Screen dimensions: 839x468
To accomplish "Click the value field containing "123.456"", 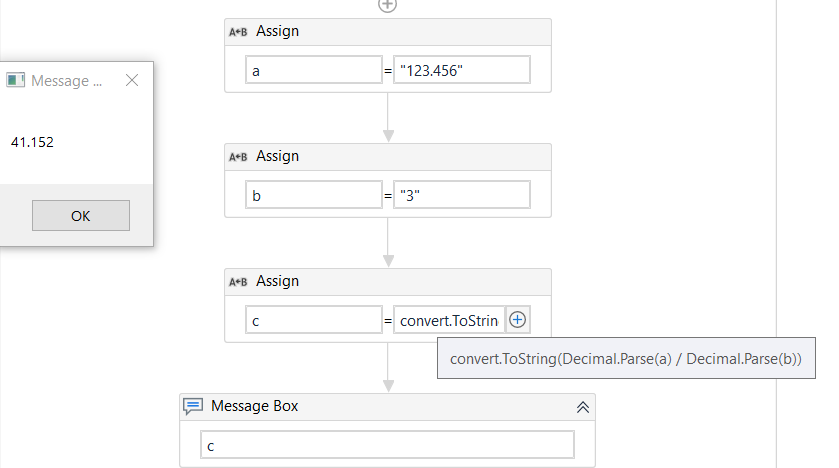I will 461,70.
